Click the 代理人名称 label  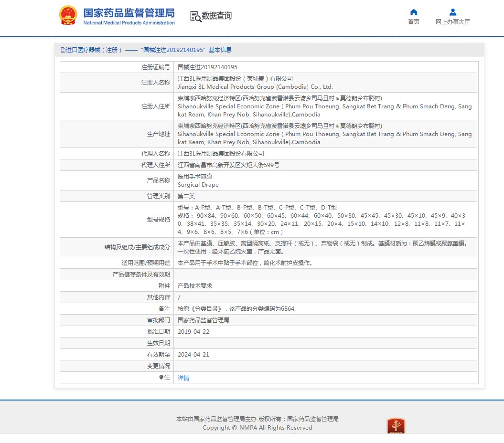click(156, 154)
